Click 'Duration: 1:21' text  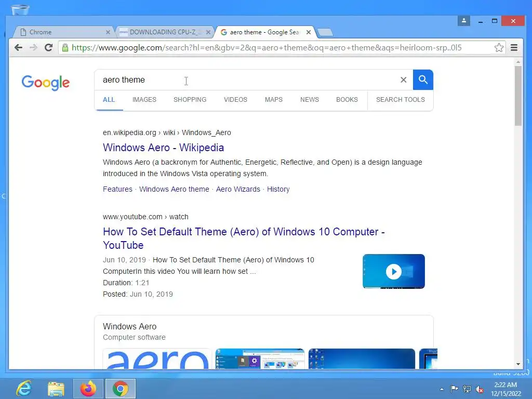[x=126, y=283]
